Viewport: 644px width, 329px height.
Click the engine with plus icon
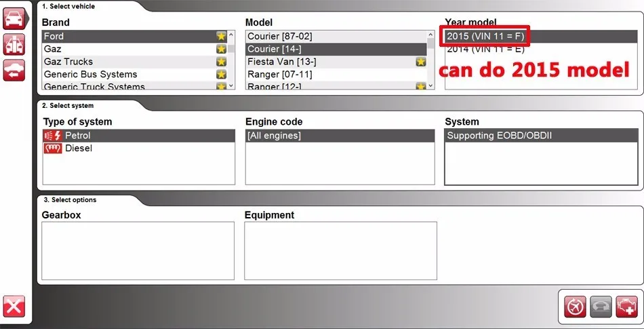click(627, 307)
